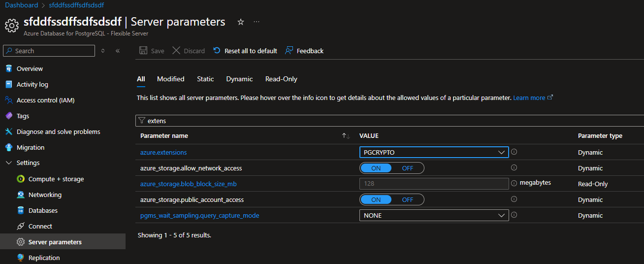
Task: Switch to the Read-Only tab
Action: [x=281, y=79]
